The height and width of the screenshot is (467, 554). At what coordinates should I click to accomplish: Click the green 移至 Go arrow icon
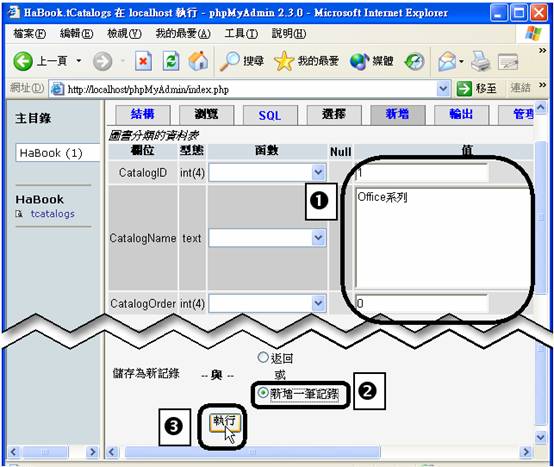coord(464,88)
